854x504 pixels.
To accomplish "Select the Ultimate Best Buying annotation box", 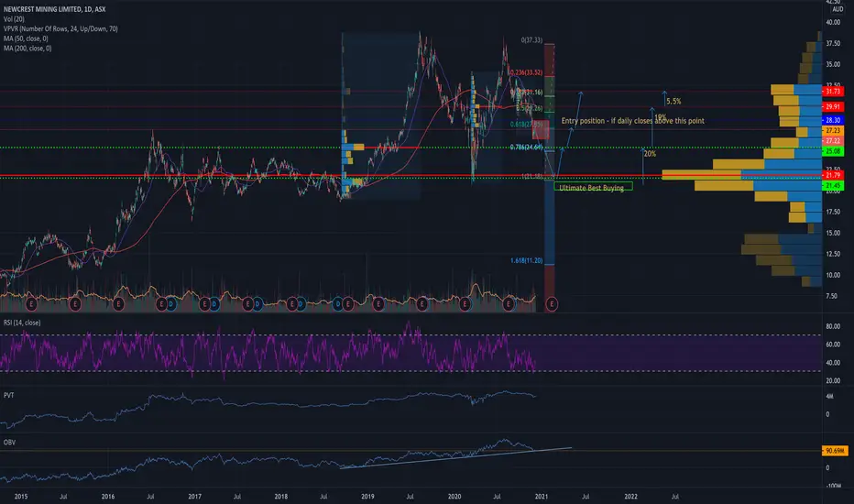I will (x=593, y=187).
